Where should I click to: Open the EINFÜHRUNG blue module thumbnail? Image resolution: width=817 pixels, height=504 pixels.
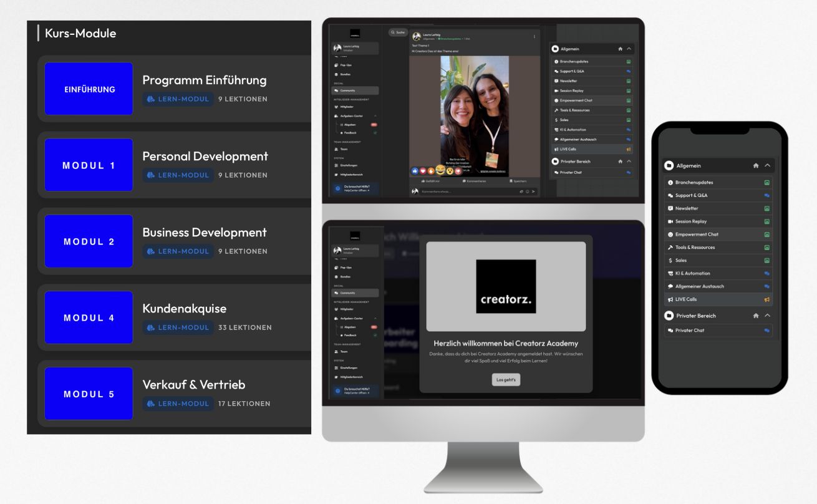coord(89,89)
